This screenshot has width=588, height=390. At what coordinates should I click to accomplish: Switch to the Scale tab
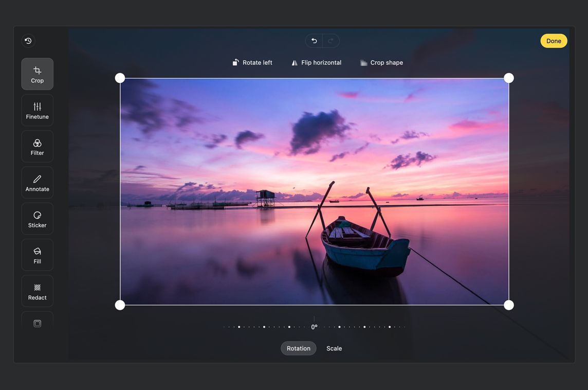pyautogui.click(x=334, y=348)
